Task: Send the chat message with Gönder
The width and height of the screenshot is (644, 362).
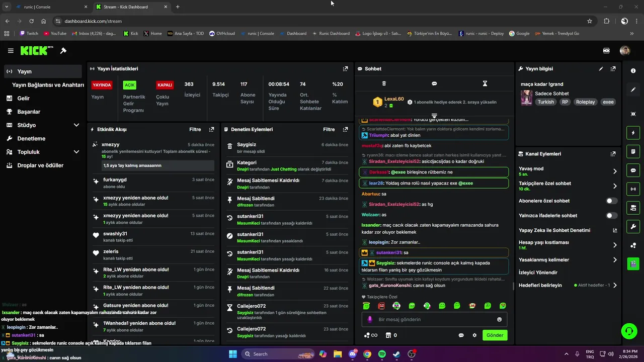Action: [x=495, y=335]
